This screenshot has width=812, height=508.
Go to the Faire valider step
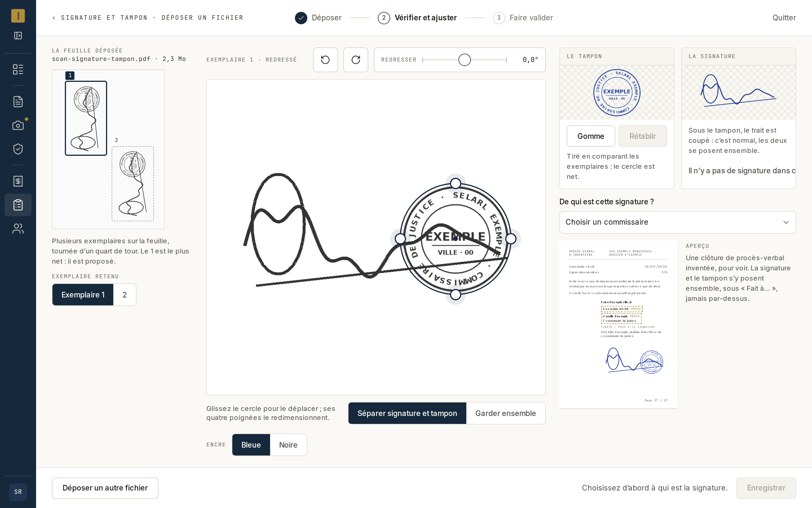[523, 18]
